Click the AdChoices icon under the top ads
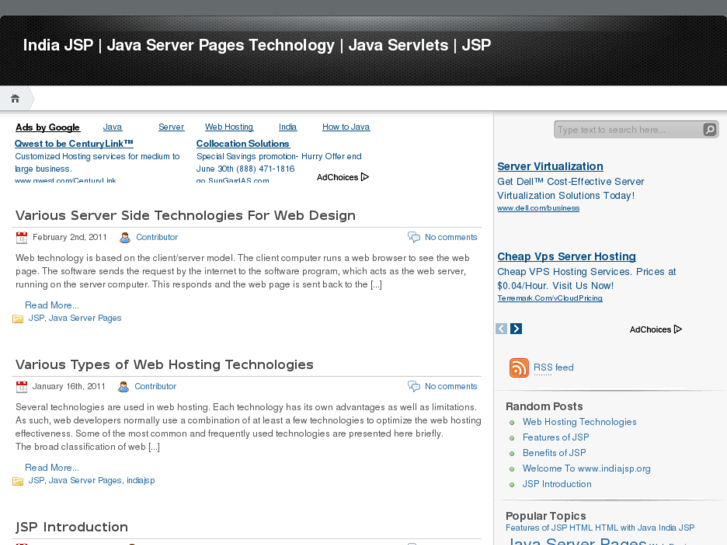727x545 pixels. pos(365,177)
